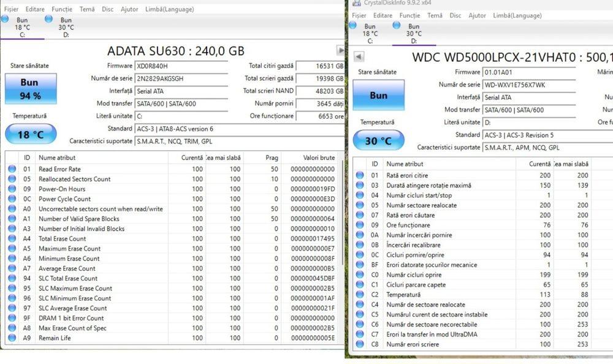The height and width of the screenshot is (364, 613).
Task: Click raw value 000000045DBF
Action: pyautogui.click(x=313, y=278)
